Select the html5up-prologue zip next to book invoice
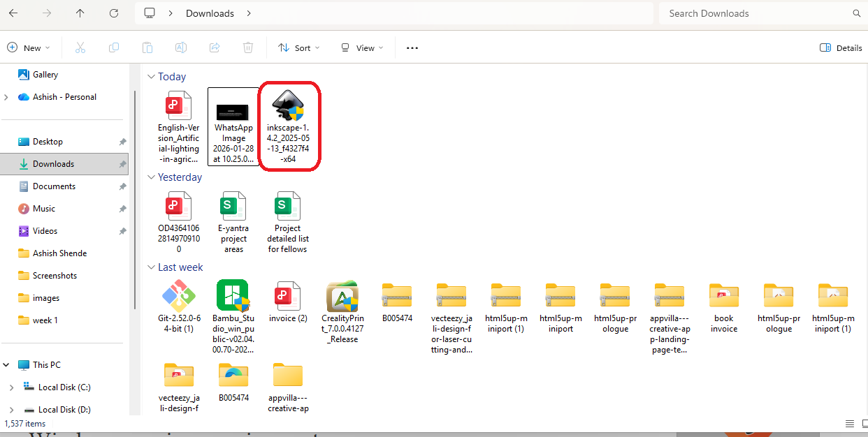 point(779,306)
